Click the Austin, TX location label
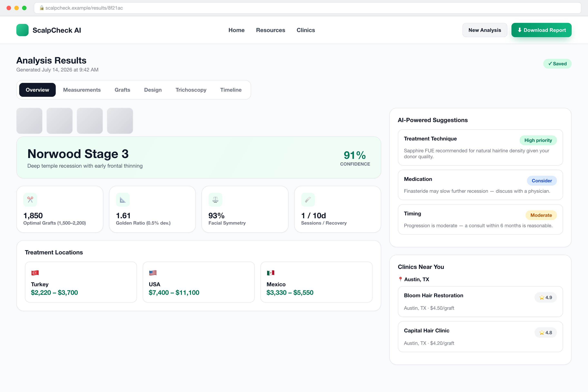The image size is (588, 392). point(417,279)
